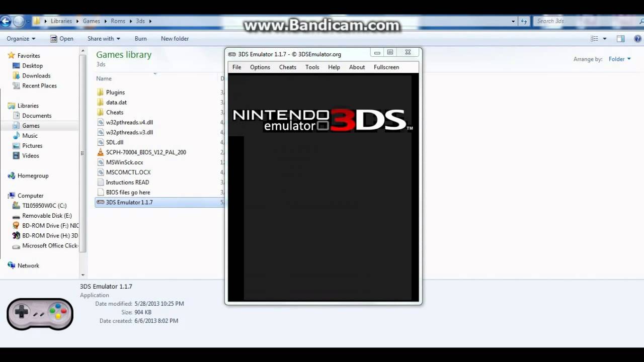
Task: Open Removable Disk (E:)
Action: [47, 216]
